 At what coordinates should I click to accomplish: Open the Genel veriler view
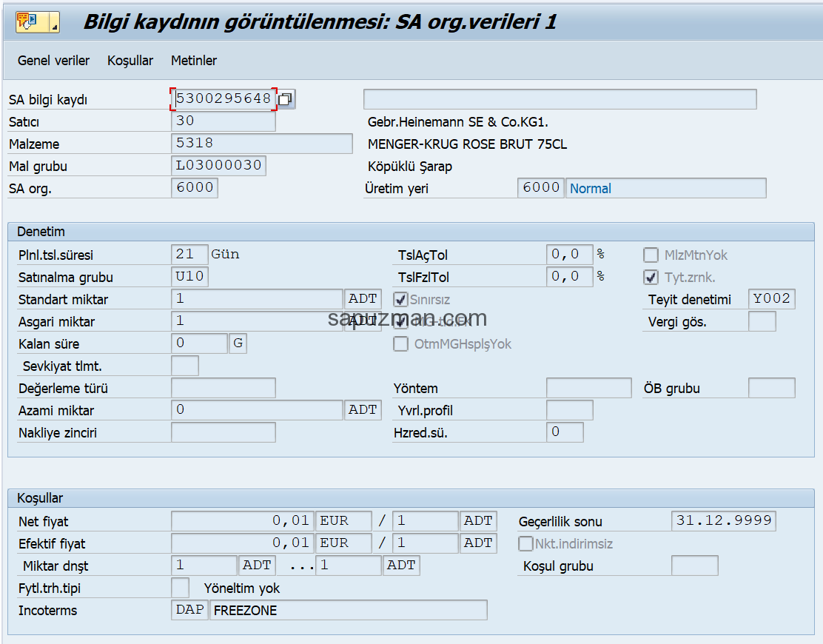point(53,60)
